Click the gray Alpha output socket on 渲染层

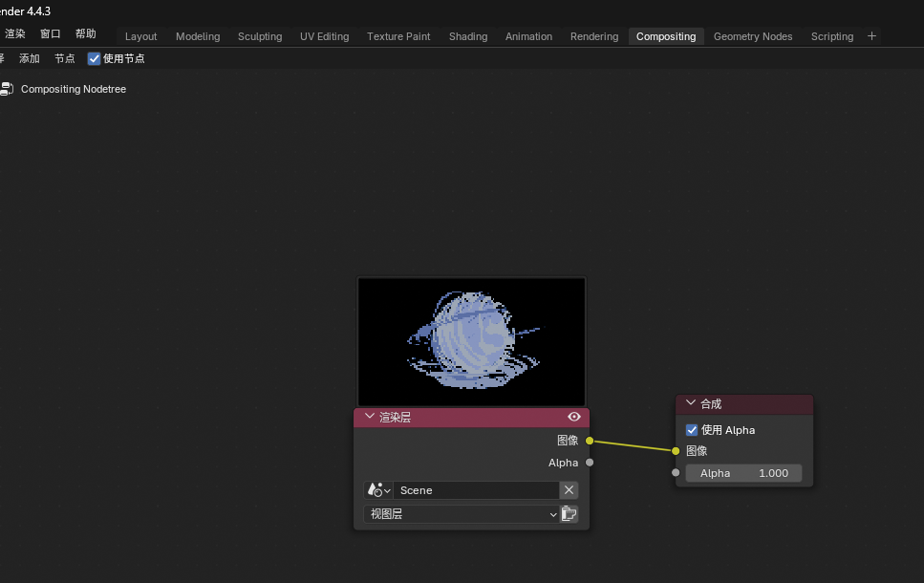click(590, 463)
